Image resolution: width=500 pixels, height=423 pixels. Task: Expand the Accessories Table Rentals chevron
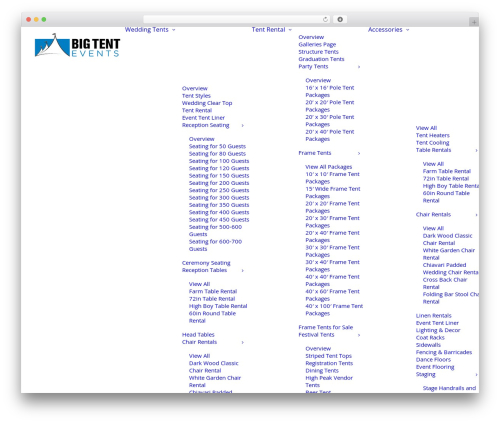(x=476, y=150)
